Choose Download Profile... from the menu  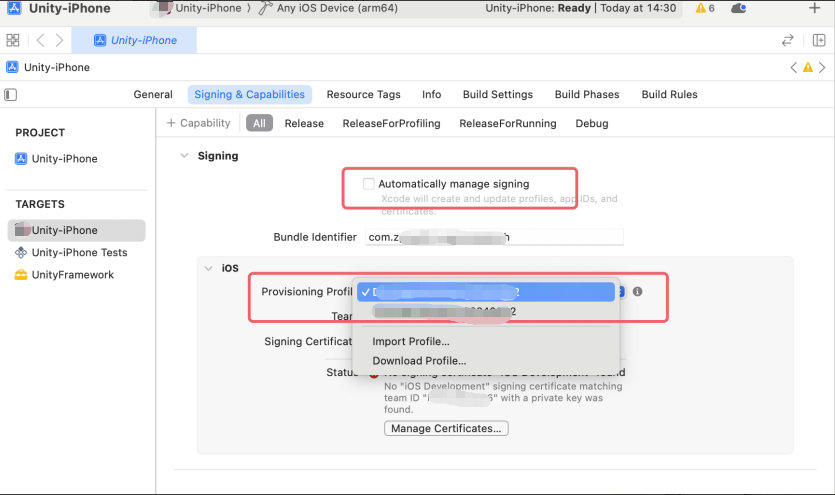419,361
